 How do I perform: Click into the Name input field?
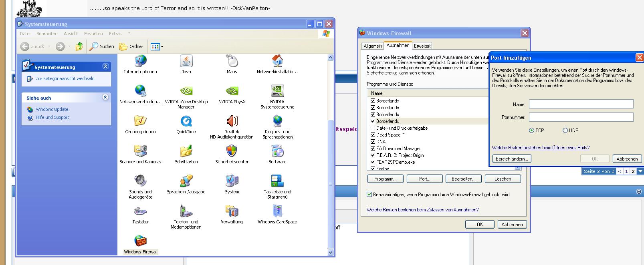581,104
